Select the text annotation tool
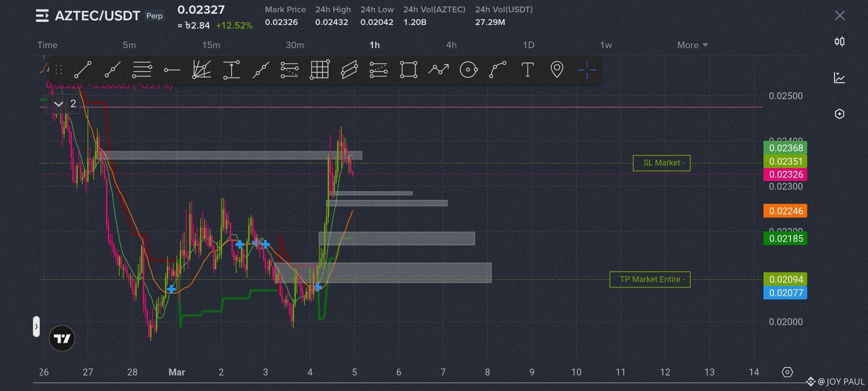Image resolution: width=868 pixels, height=391 pixels. pyautogui.click(x=527, y=70)
